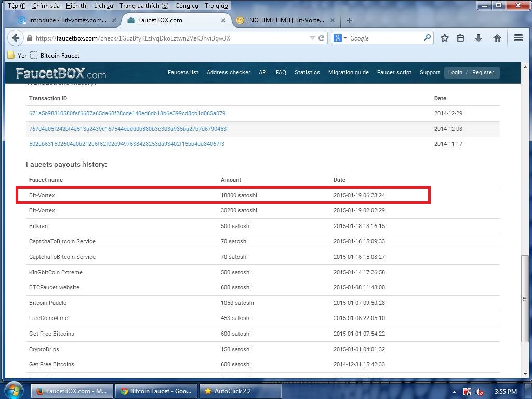
Task: Go to home page icon
Action: (x=497, y=38)
